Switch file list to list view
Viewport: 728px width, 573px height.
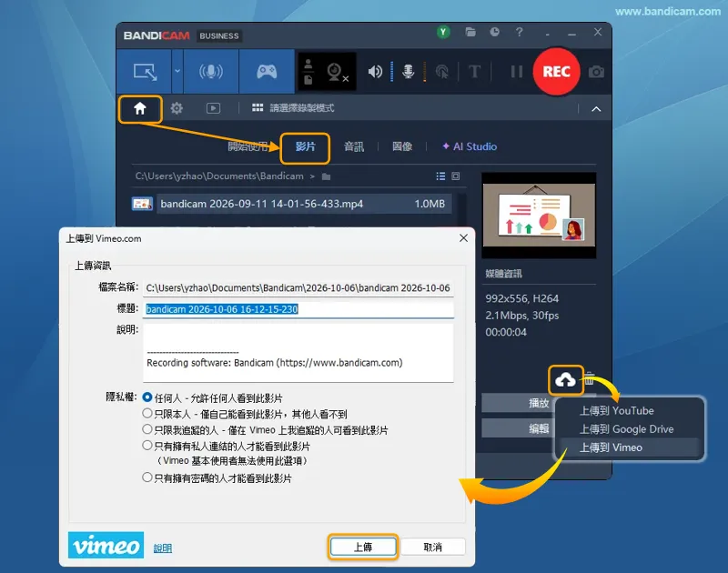coord(440,176)
